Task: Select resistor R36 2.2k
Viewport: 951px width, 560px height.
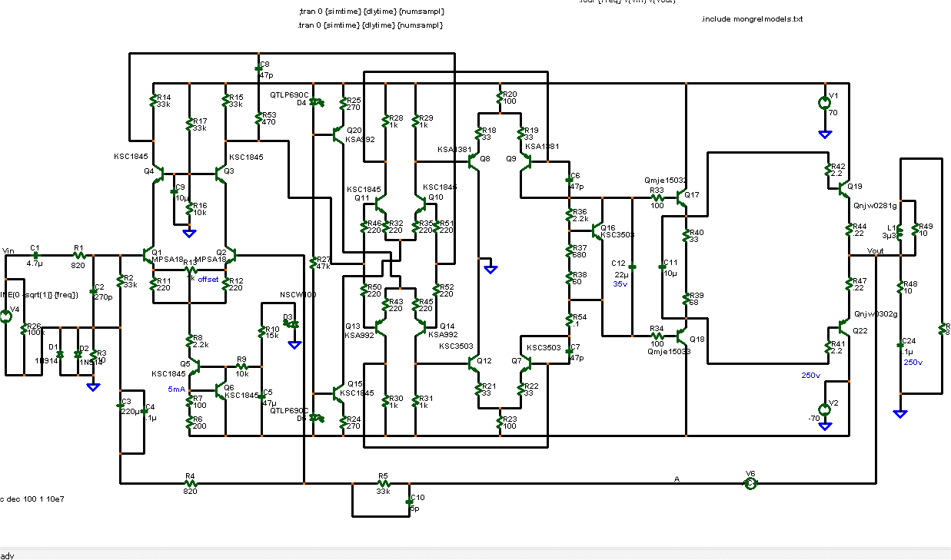Action: (569, 214)
